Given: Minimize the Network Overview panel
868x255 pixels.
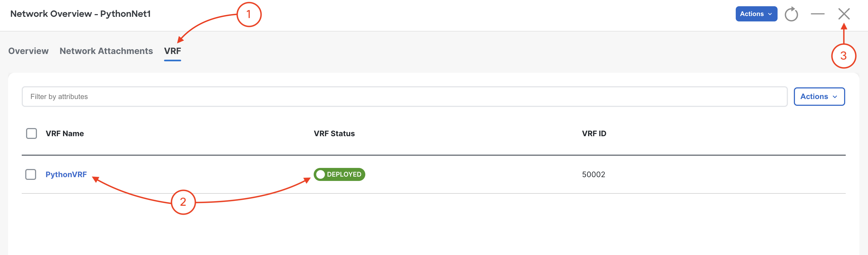Looking at the screenshot, I should (817, 14).
